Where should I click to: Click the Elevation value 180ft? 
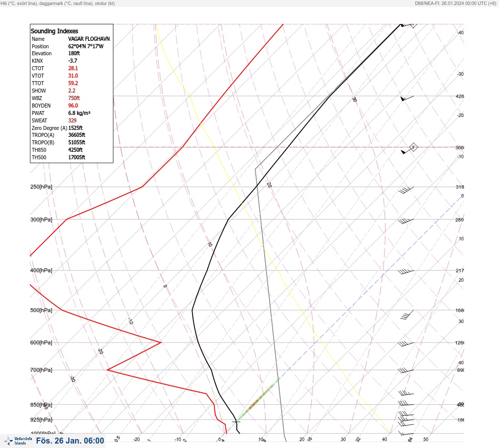74,53
